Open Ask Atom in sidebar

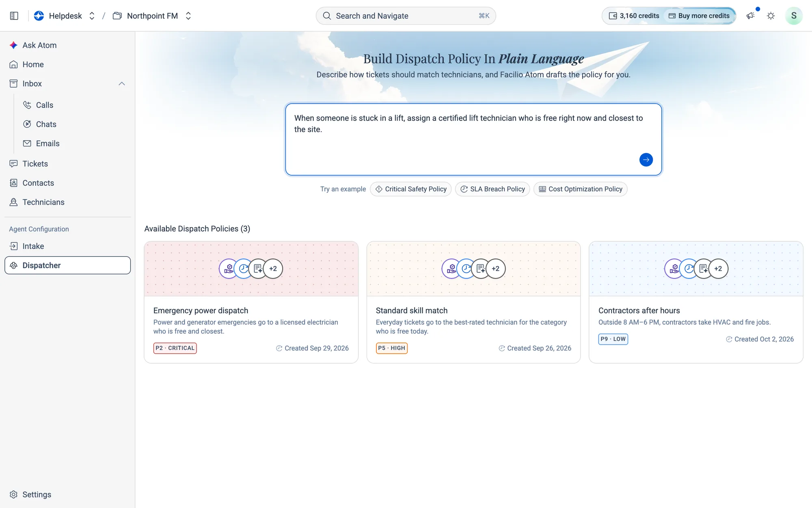[67, 45]
